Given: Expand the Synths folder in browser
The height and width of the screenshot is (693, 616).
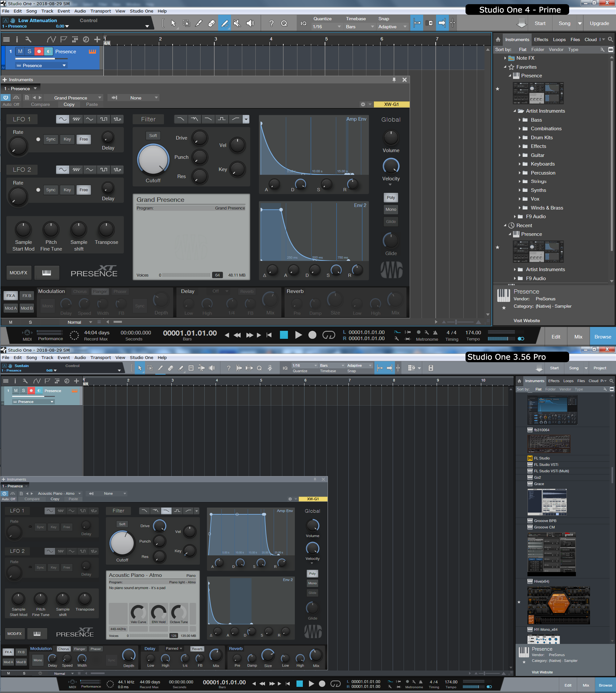Looking at the screenshot, I should tap(519, 190).
